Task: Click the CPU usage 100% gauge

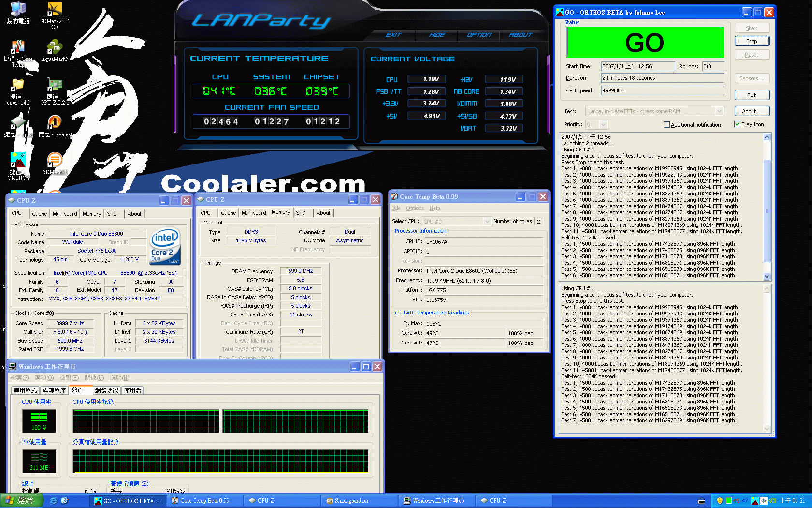Action: [39, 421]
